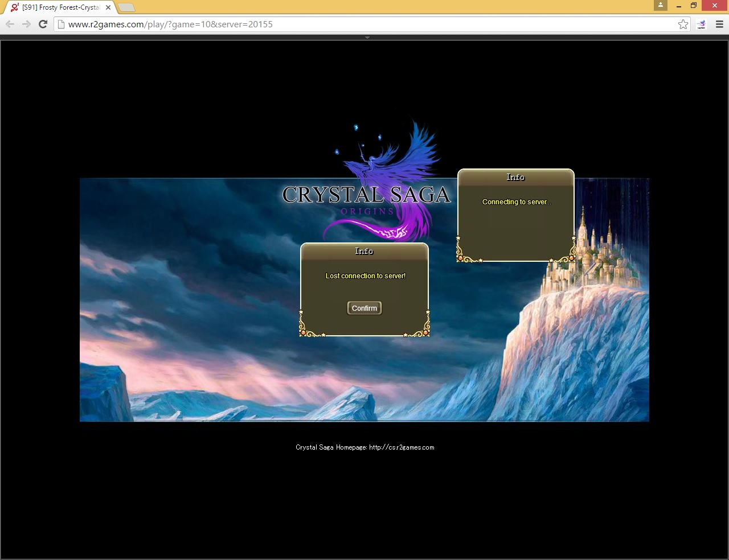Click the page icon in address bar

[62, 24]
